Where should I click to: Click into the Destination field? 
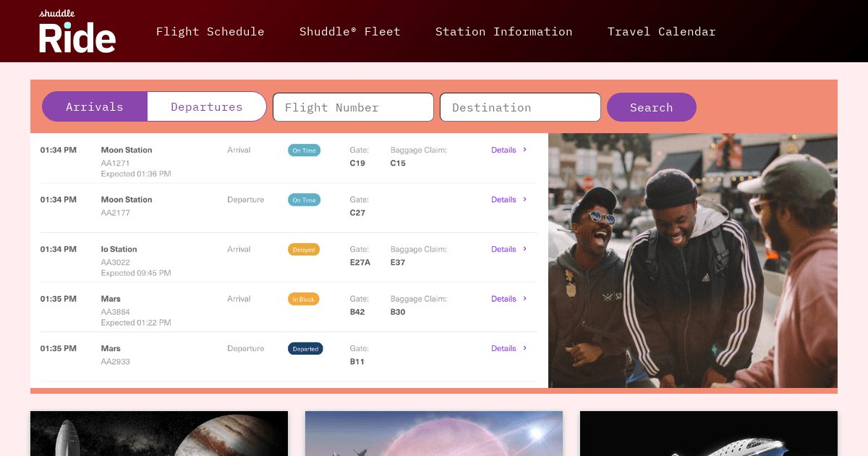pyautogui.click(x=520, y=106)
